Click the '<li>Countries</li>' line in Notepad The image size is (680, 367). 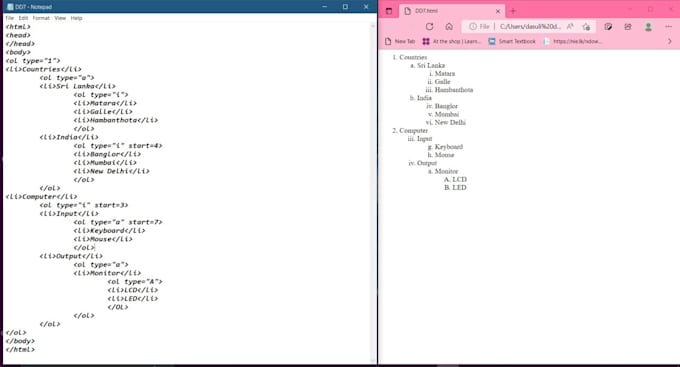43,69
